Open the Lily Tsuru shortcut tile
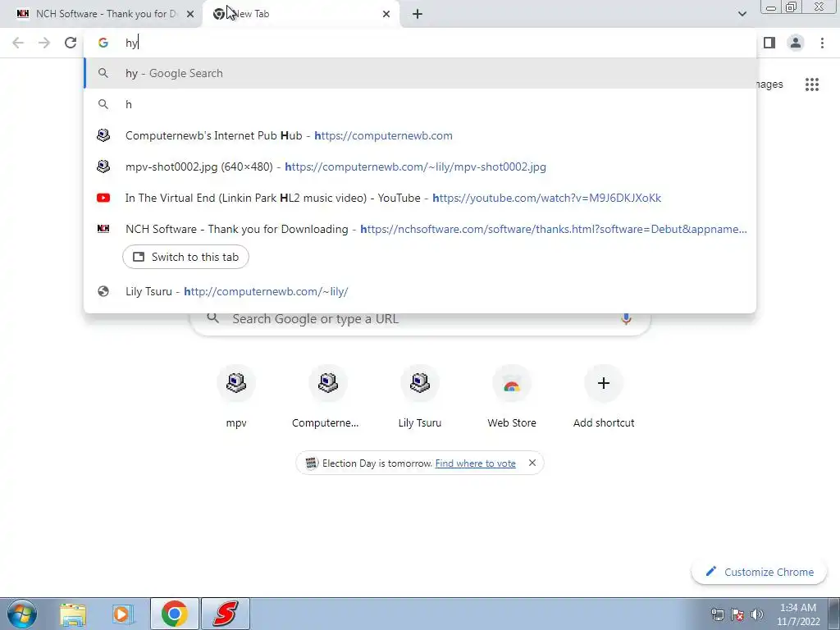The width and height of the screenshot is (840, 630). [420, 396]
